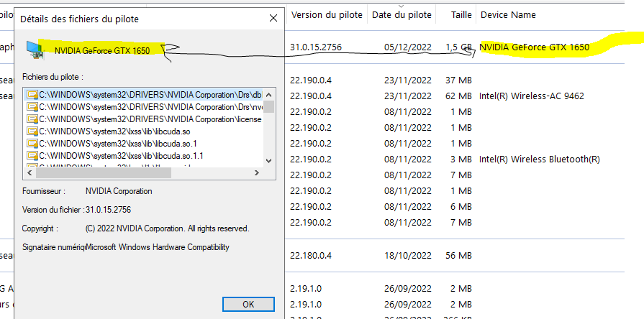The height and width of the screenshot is (319, 644).
Task: Click the 3 MB size cell
Action: pos(461,159)
